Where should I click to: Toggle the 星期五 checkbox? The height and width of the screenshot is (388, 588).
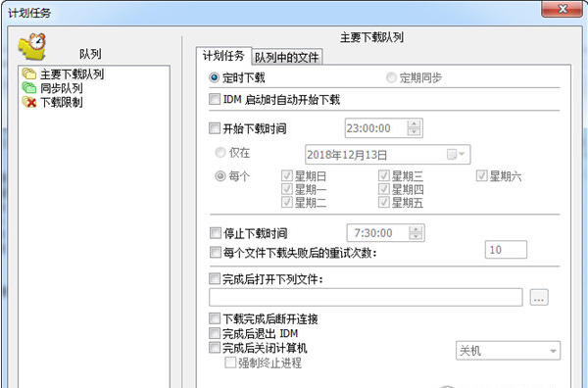point(383,203)
